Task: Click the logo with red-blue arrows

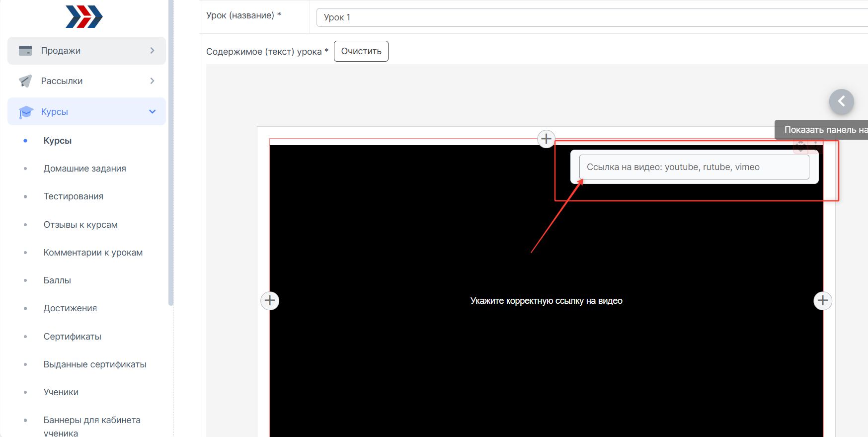Action: (x=84, y=17)
